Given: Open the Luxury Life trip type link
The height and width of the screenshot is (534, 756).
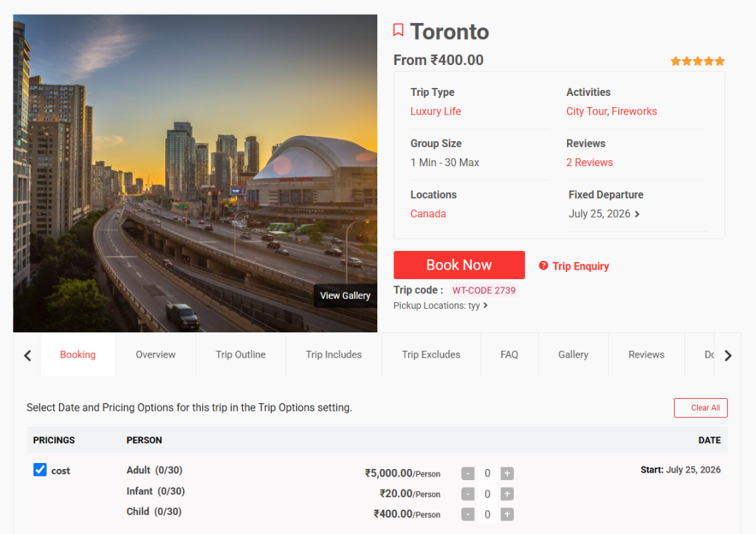Looking at the screenshot, I should point(436,112).
